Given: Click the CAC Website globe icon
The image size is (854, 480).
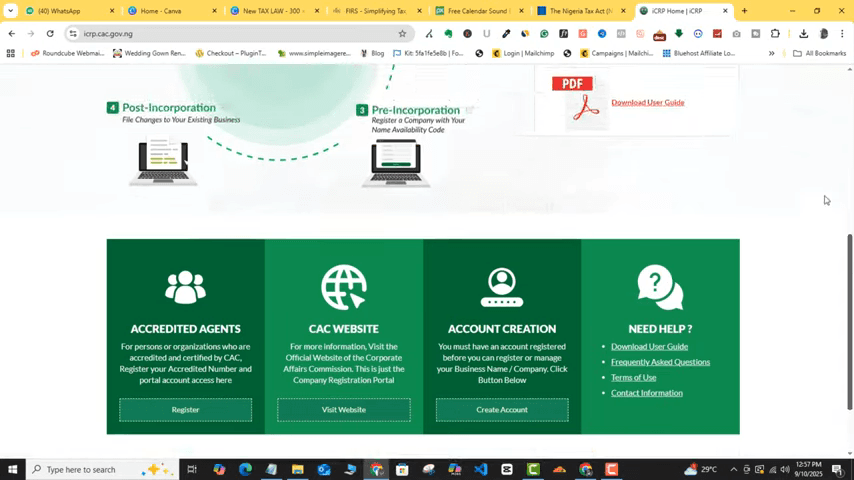Looking at the screenshot, I should tap(344, 287).
